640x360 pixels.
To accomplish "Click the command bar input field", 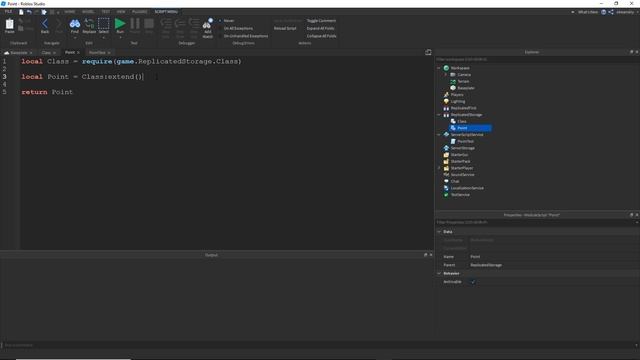I will point(320,345).
